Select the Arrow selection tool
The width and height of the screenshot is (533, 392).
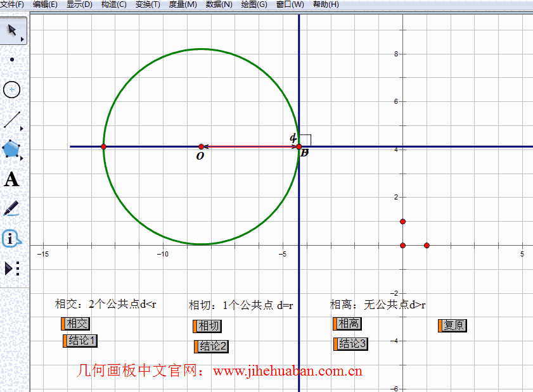[x=12, y=30]
